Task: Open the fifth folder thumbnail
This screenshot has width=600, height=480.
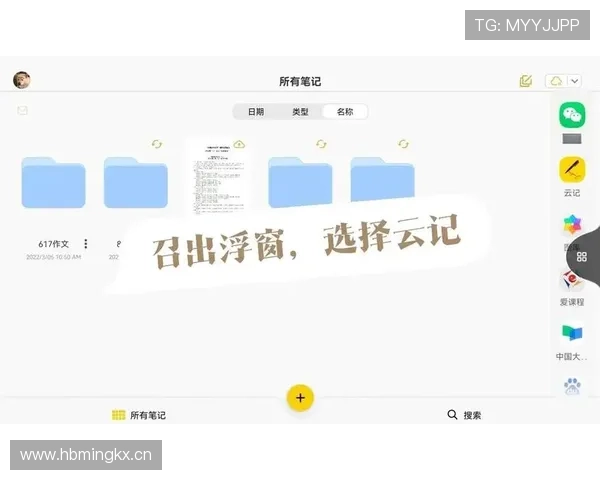Action: point(382,179)
